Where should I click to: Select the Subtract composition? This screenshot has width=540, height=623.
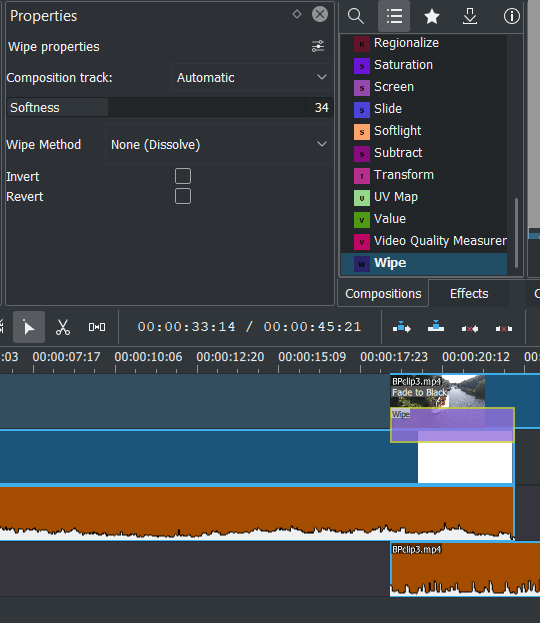[x=424, y=153]
